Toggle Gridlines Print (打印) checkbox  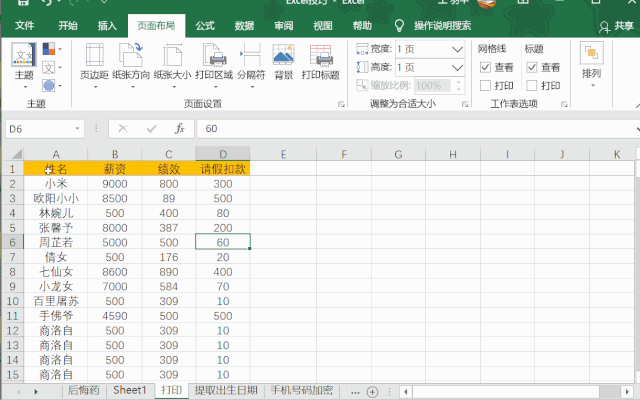485,85
